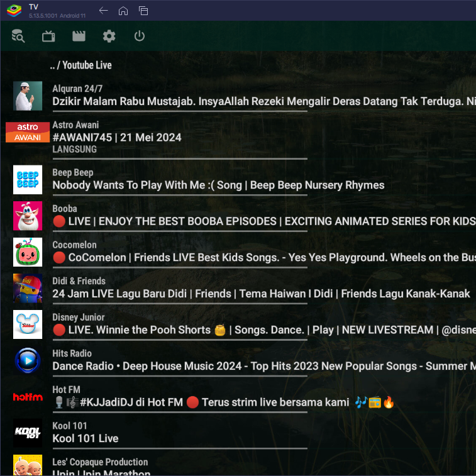Screen dimensions: 476x476
Task: Open the movies clapperboard icon
Action: 79,36
